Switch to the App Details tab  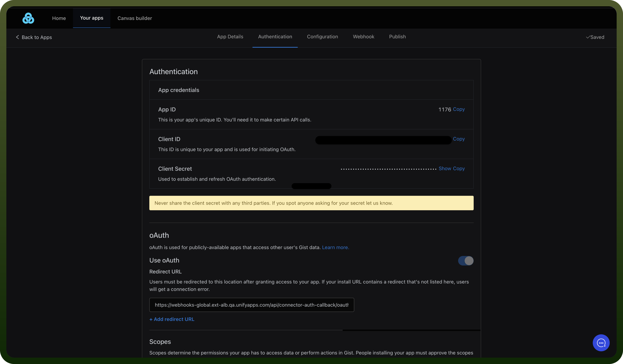coord(230,37)
